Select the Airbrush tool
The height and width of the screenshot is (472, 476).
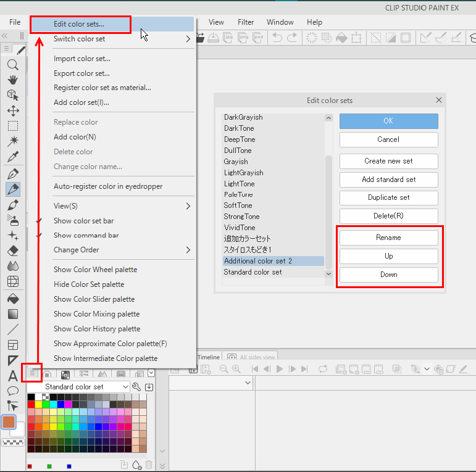tap(13, 220)
